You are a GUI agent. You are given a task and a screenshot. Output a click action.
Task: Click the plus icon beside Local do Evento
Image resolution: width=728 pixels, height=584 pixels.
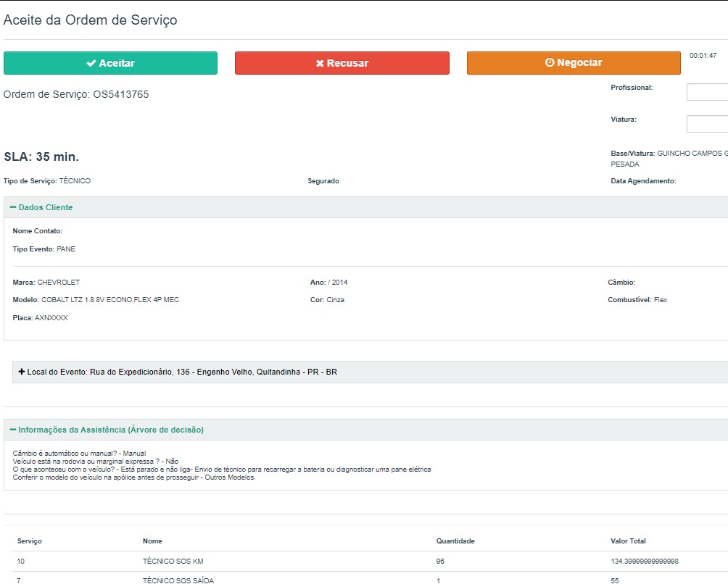coord(22,372)
